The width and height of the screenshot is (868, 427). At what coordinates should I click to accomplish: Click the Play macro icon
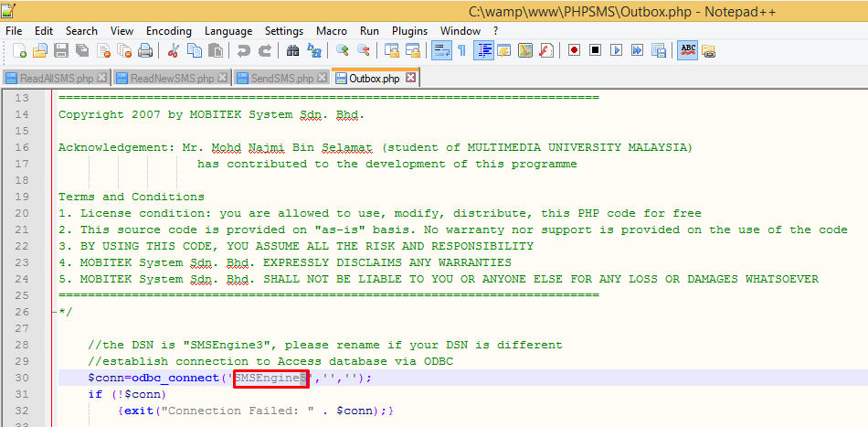(617, 50)
